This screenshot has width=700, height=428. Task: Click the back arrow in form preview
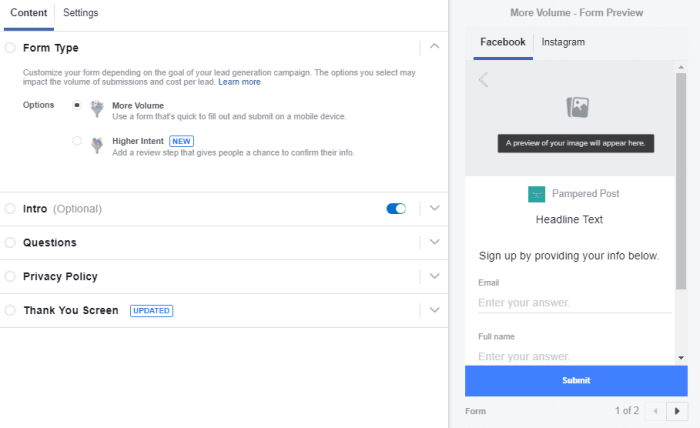[483, 80]
